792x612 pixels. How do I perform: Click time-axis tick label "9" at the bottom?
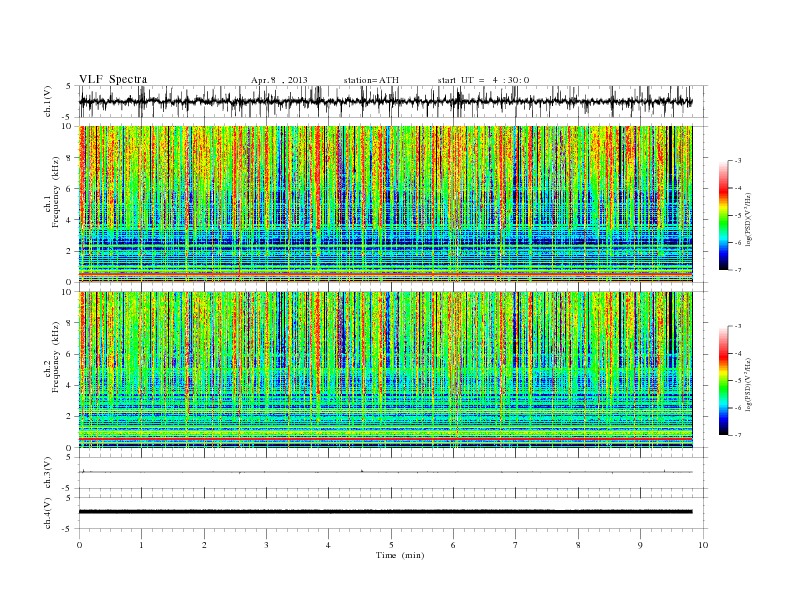(640, 545)
